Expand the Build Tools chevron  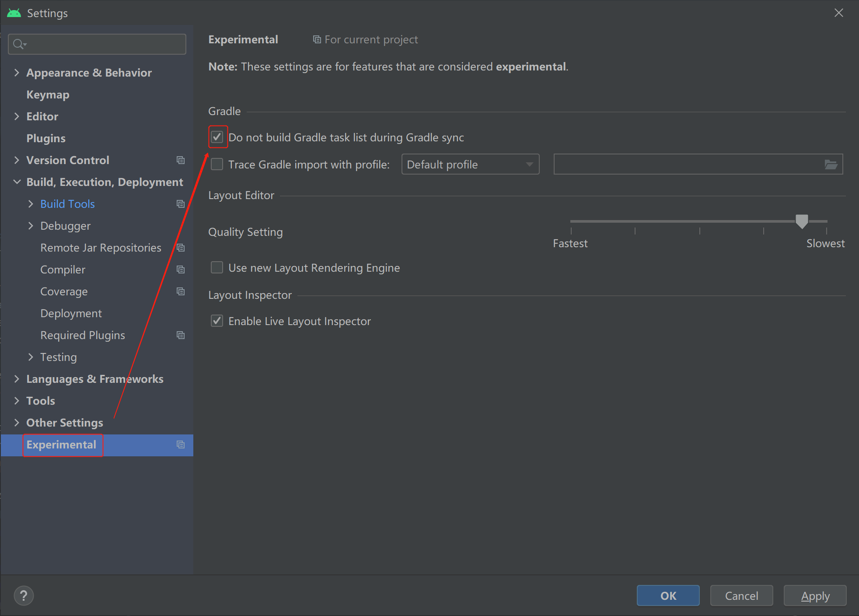point(31,204)
